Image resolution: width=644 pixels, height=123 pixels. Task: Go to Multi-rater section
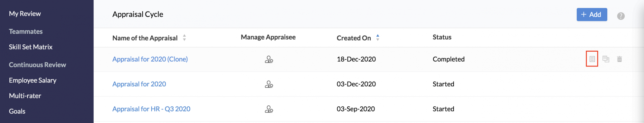pyautogui.click(x=25, y=96)
